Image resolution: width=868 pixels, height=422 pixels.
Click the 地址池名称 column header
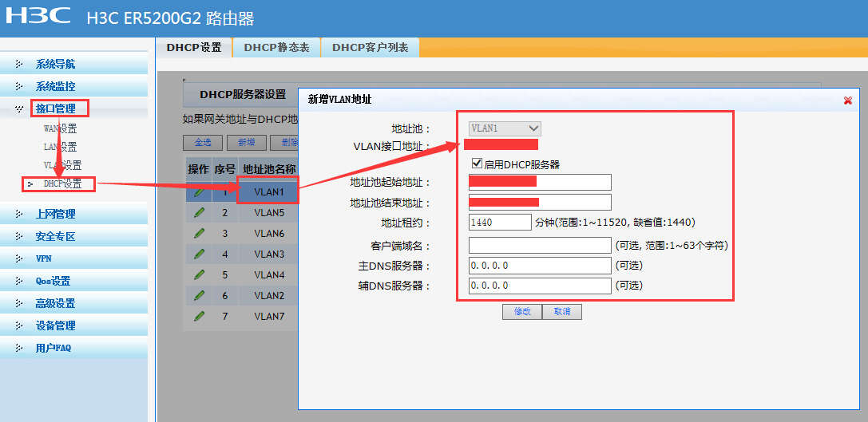[x=270, y=169]
